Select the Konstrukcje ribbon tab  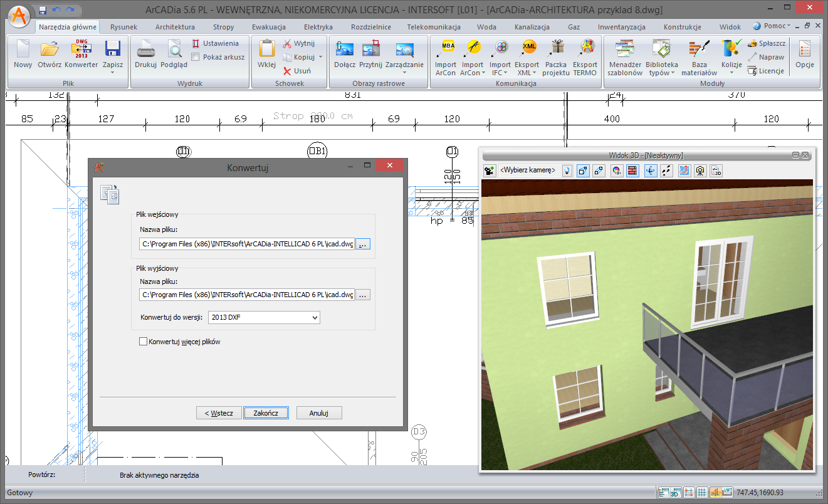(x=682, y=27)
